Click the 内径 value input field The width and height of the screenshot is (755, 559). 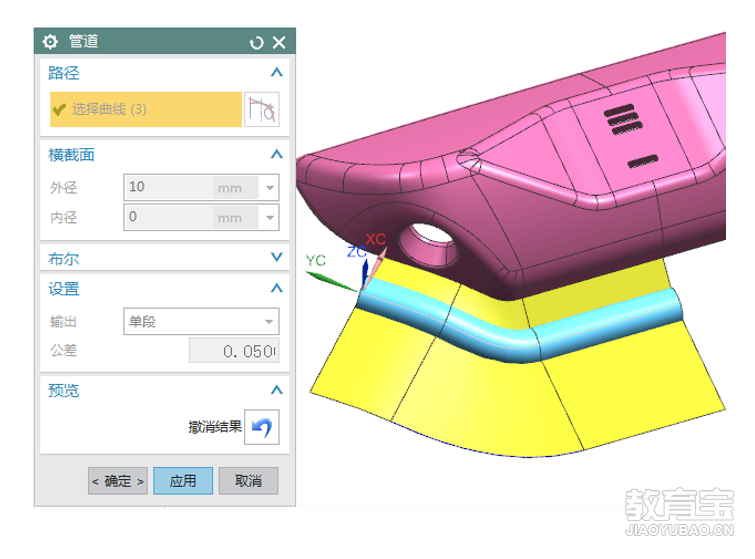[x=169, y=218]
